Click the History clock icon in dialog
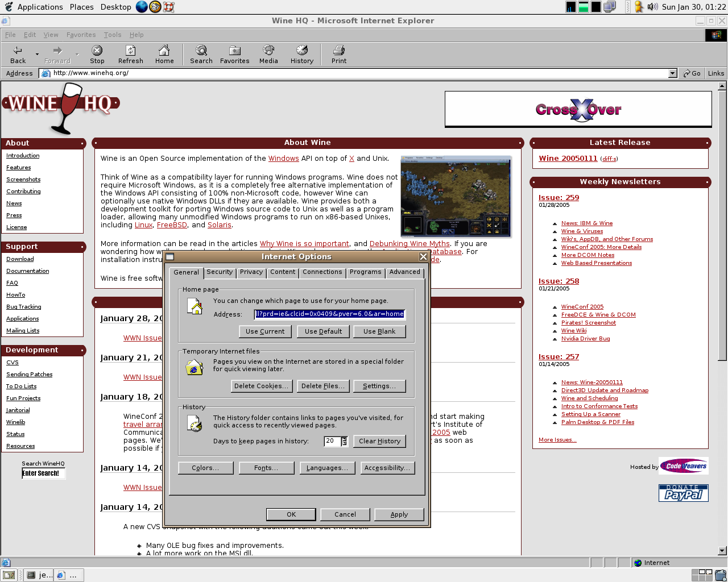This screenshot has height=582, width=728. [x=195, y=423]
